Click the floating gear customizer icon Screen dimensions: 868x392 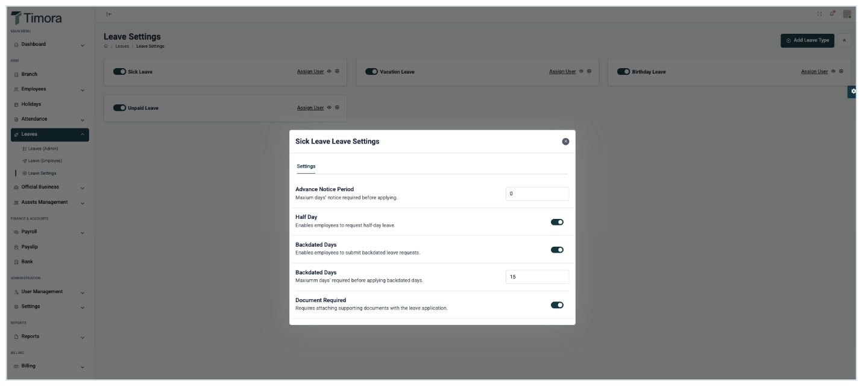(853, 91)
